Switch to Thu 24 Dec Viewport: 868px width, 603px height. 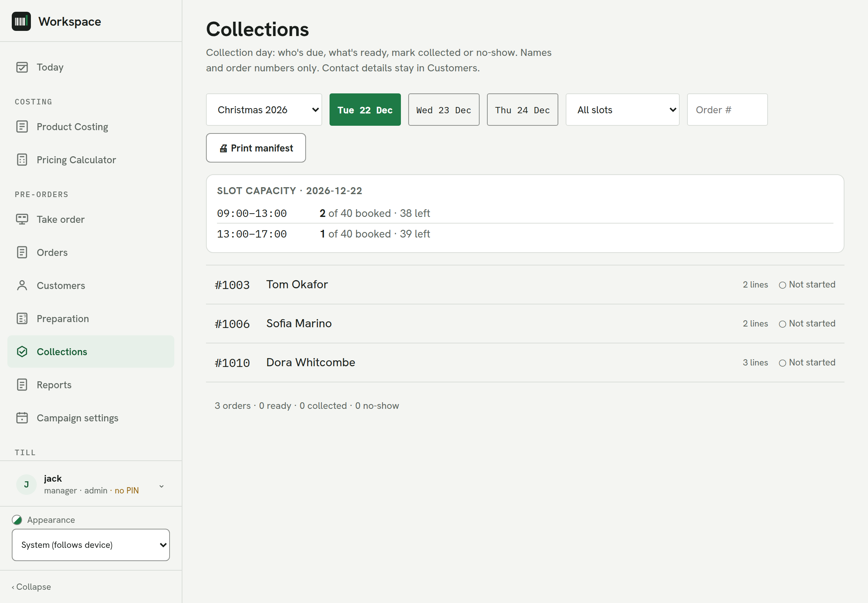click(522, 110)
